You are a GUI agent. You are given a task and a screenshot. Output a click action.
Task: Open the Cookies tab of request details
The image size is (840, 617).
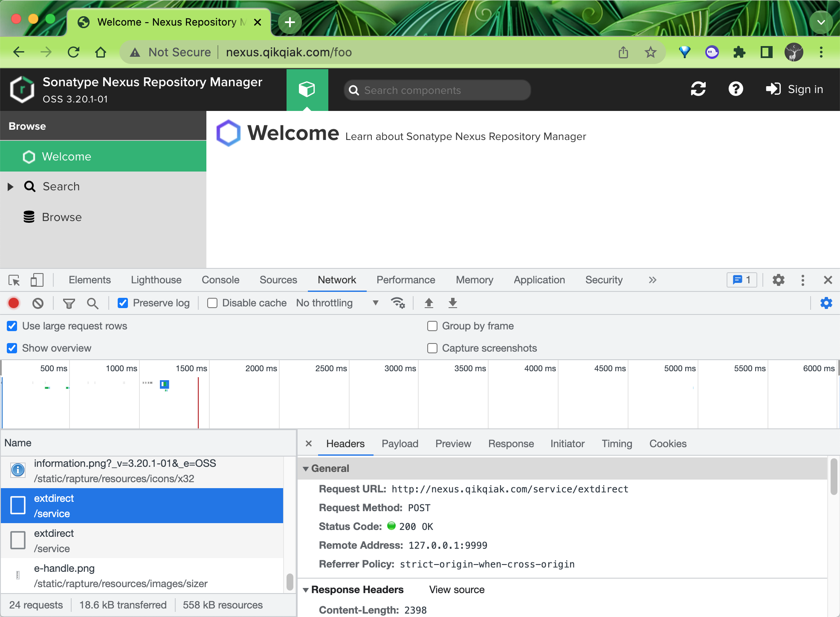[x=668, y=444]
